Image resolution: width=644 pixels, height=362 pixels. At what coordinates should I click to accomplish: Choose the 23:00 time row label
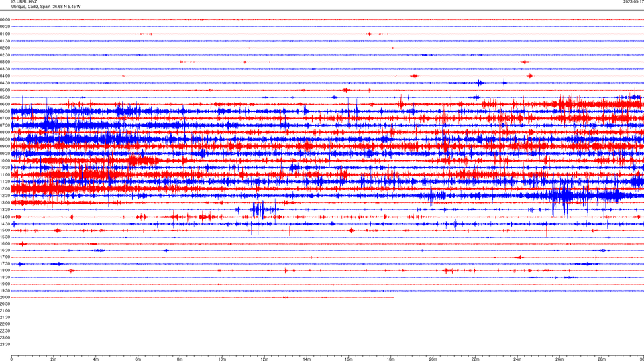pos(5,337)
